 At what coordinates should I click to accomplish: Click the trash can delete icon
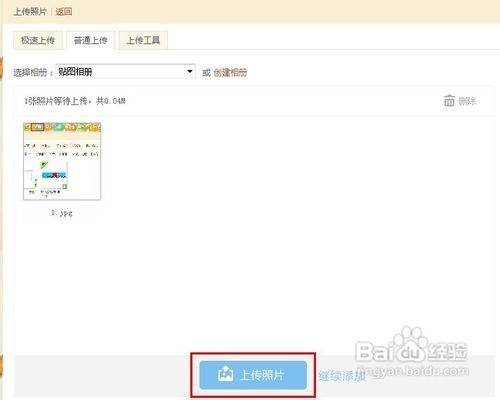(449, 100)
